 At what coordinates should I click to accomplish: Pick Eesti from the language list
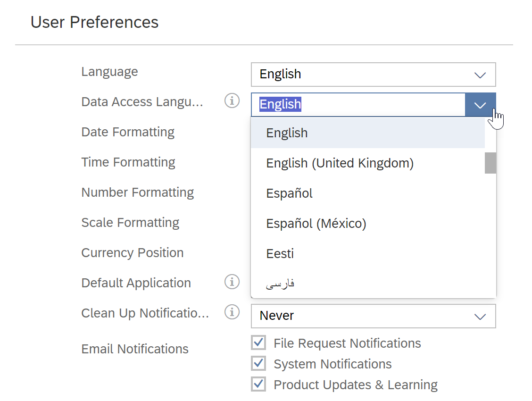[280, 253]
